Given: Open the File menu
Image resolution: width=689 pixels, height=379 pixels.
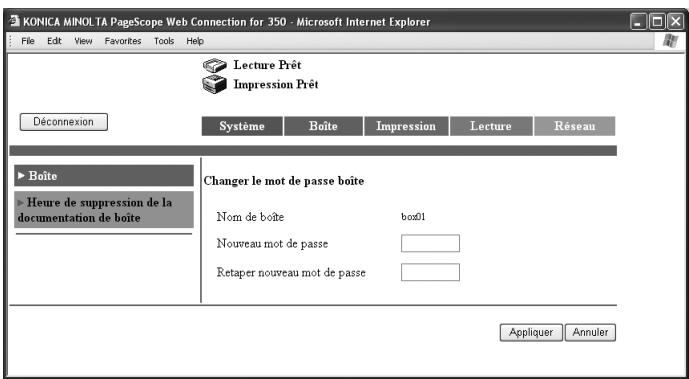Looking at the screenshot, I should (28, 41).
